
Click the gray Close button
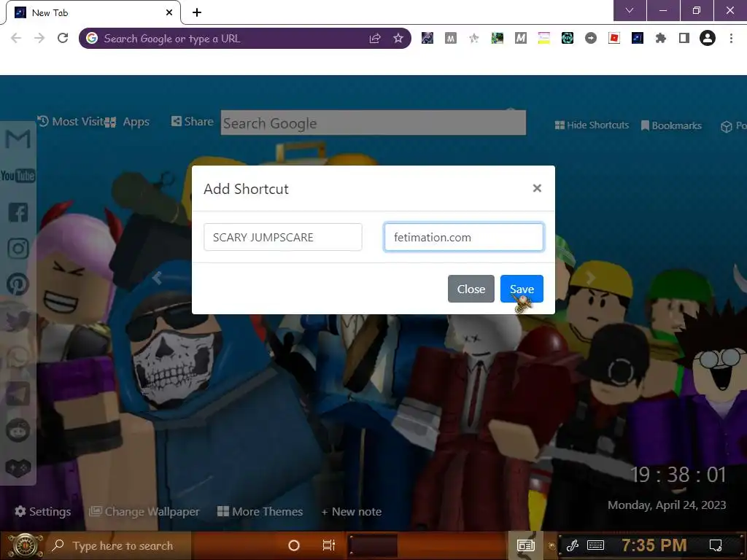click(471, 289)
